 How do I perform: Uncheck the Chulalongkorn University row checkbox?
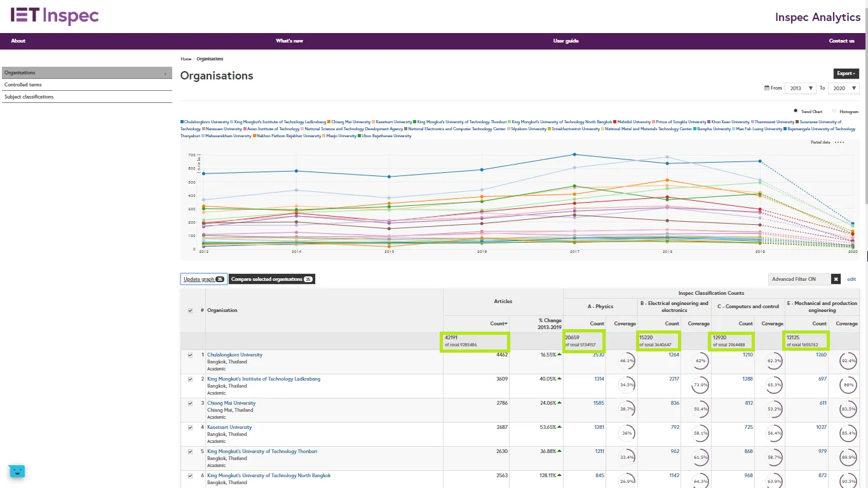[190, 355]
